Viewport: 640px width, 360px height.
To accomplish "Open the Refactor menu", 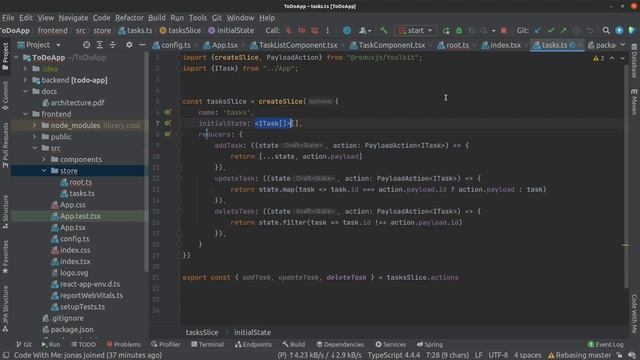I will pos(129,18).
